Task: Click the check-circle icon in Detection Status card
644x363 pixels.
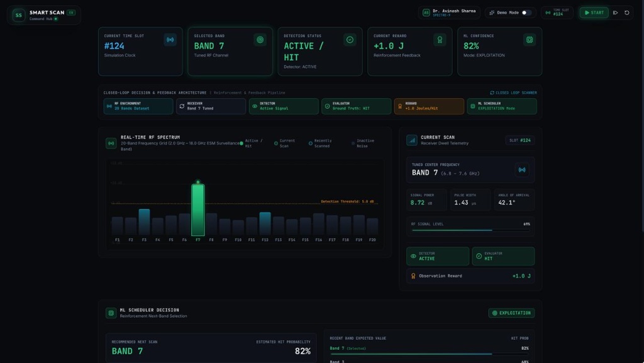Action: (350, 40)
